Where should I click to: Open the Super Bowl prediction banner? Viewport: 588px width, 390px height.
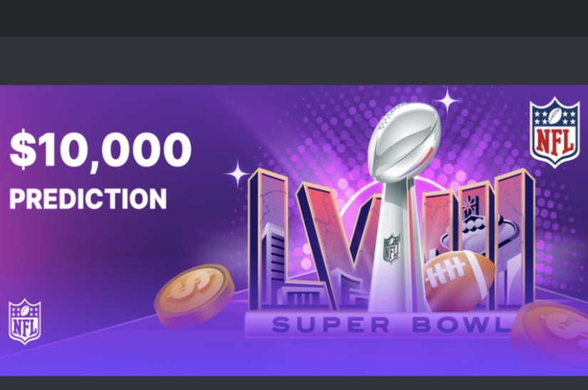pos(294,230)
